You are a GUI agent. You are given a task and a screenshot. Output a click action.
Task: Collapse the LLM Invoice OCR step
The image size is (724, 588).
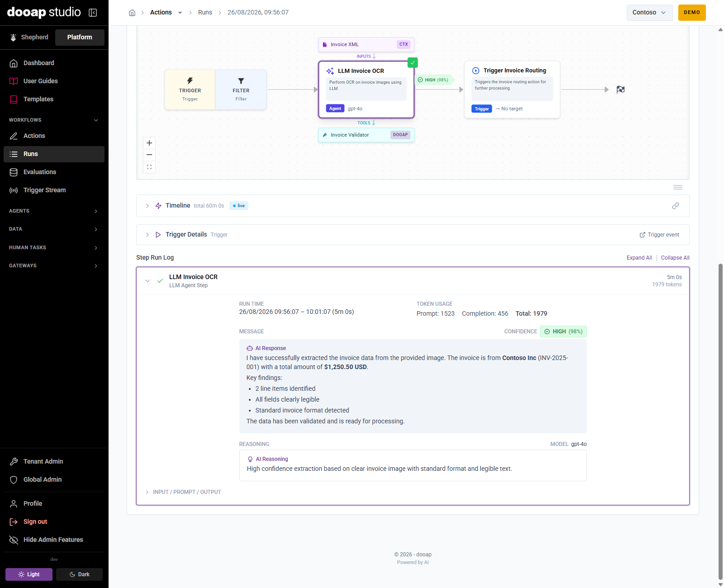click(148, 281)
